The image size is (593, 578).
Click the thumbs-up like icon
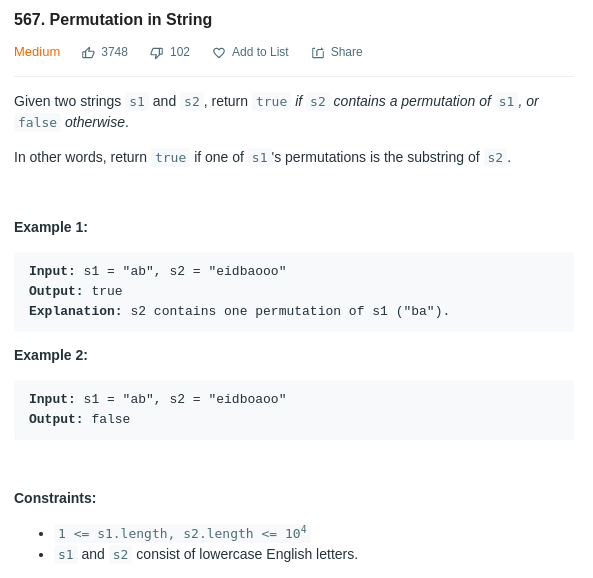[88, 53]
